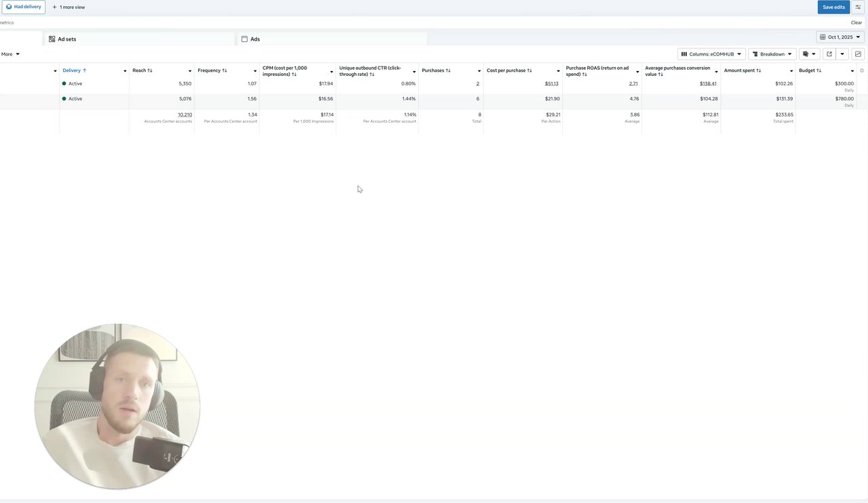The image size is (868, 503).
Task: Open the underlined $138.41 conversion value
Action: coord(708,83)
